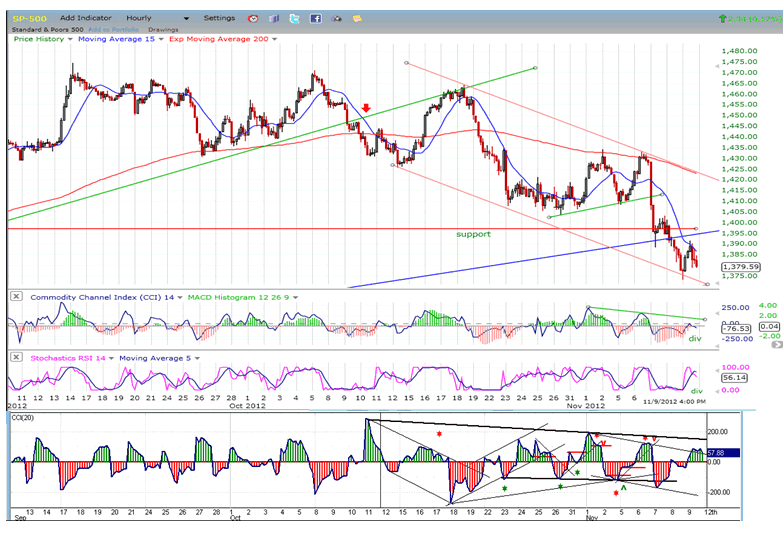Open the yellow sticky note icon

click(353, 18)
